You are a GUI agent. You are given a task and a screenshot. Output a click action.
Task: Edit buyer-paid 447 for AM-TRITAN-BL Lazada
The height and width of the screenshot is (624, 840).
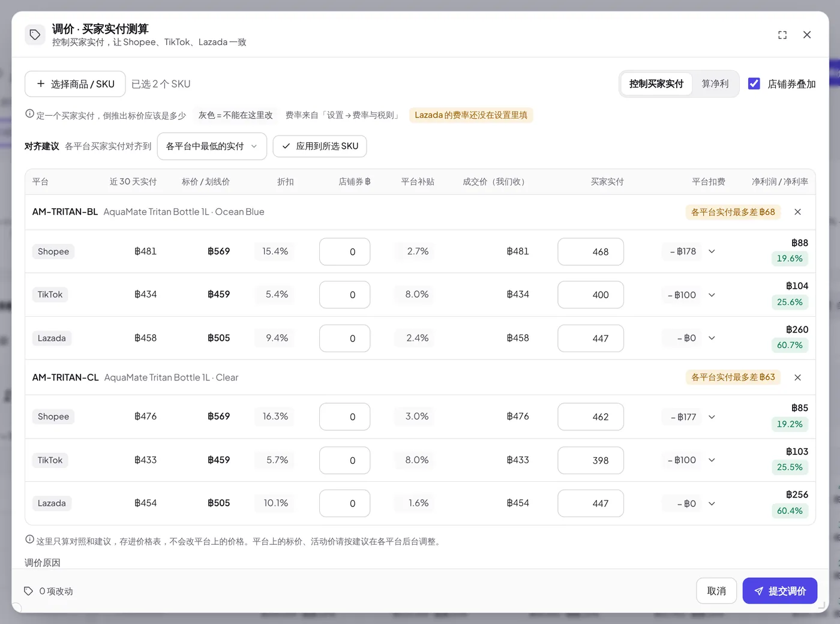(x=591, y=338)
